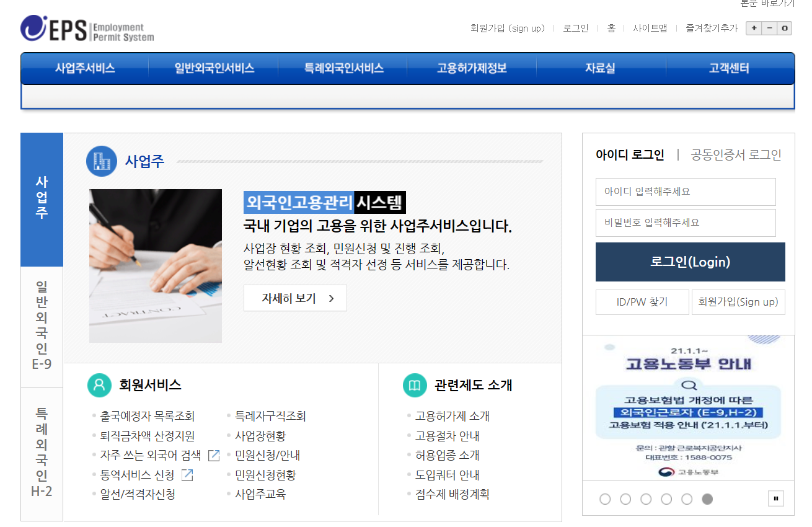The height and width of the screenshot is (527, 812).
Task: Open the 고용허가제 소개 link
Action: pos(454,416)
